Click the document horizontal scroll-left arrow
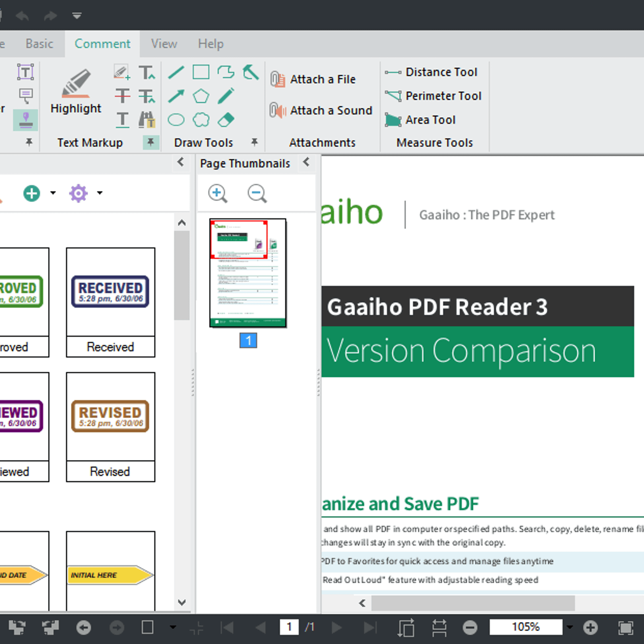The image size is (644, 644). click(362, 603)
